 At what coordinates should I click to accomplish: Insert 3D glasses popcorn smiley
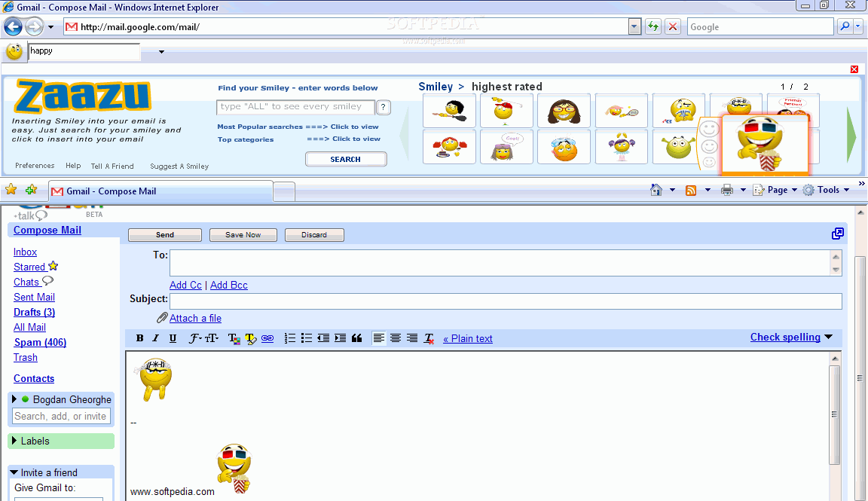click(764, 143)
